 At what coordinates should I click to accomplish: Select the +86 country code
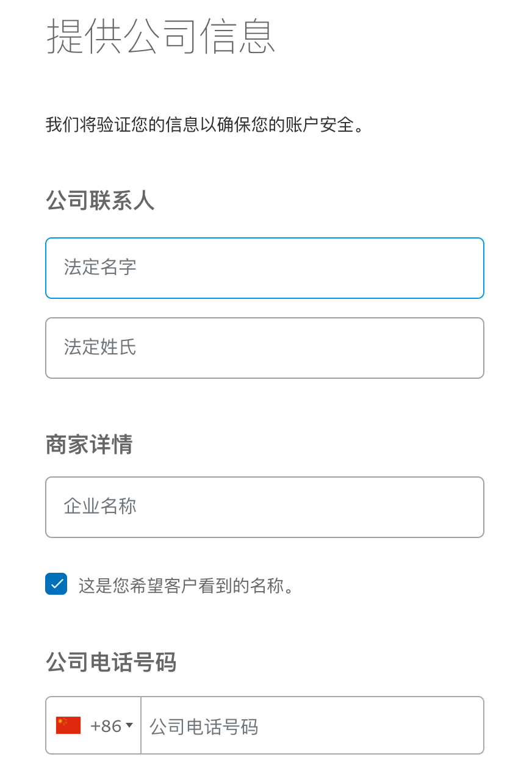(x=107, y=725)
